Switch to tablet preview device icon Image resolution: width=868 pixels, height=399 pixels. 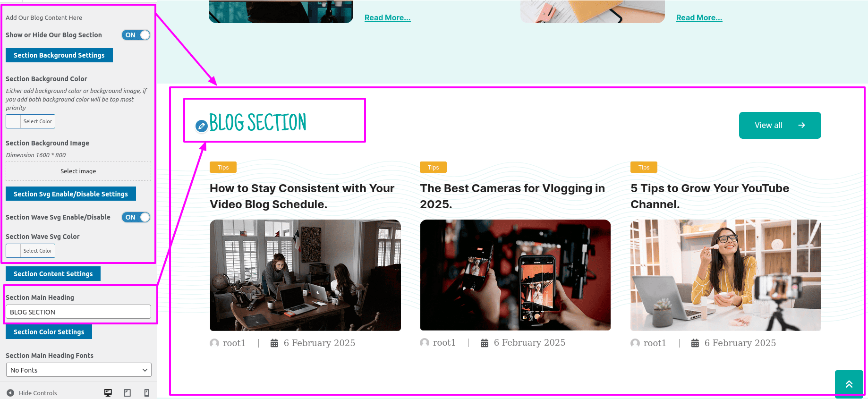[128, 393]
